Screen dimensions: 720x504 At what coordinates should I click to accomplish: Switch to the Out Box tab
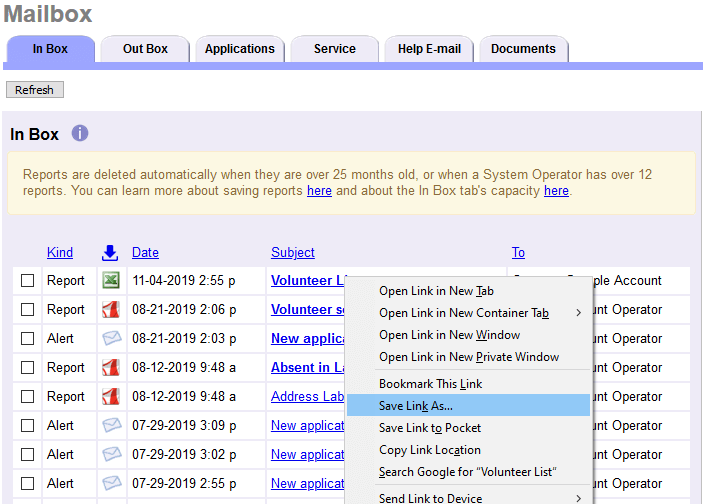click(145, 49)
